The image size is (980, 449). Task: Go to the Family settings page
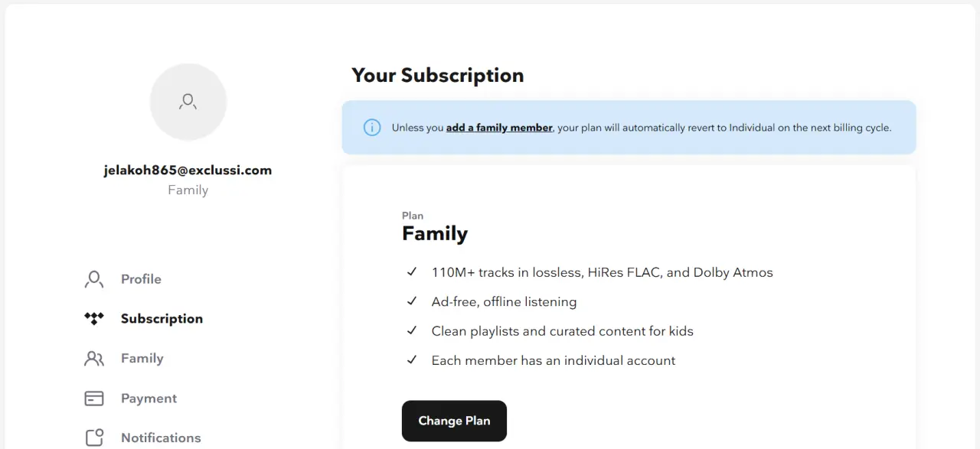[x=142, y=358]
